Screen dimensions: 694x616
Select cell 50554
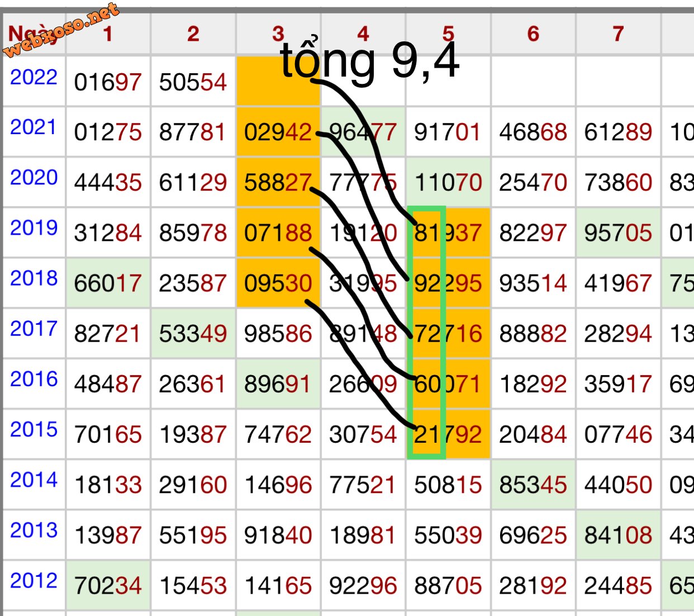(193, 82)
